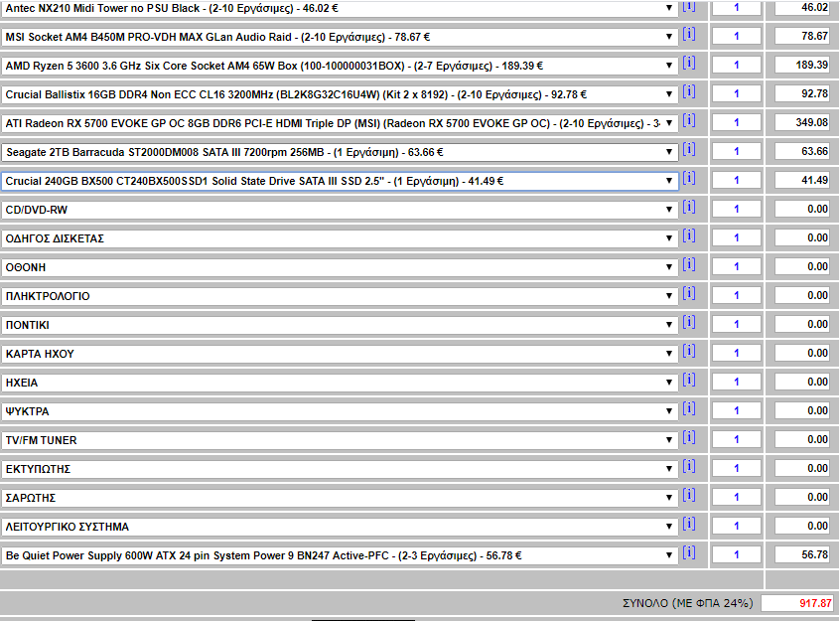Open info link for ΠΛΗΚΤΡΟΛΟΓΙΟ row
The width and height of the screenshot is (840, 621).
[x=689, y=294]
